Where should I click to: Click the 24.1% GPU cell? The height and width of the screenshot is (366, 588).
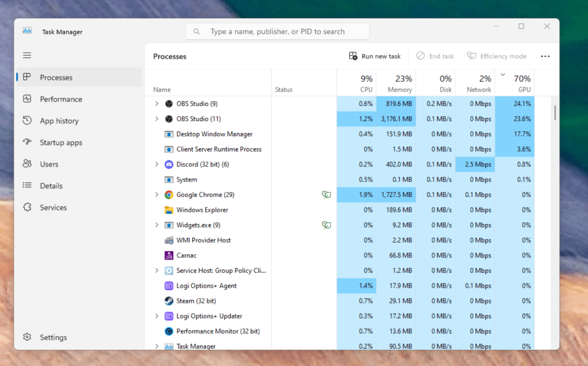click(x=515, y=104)
